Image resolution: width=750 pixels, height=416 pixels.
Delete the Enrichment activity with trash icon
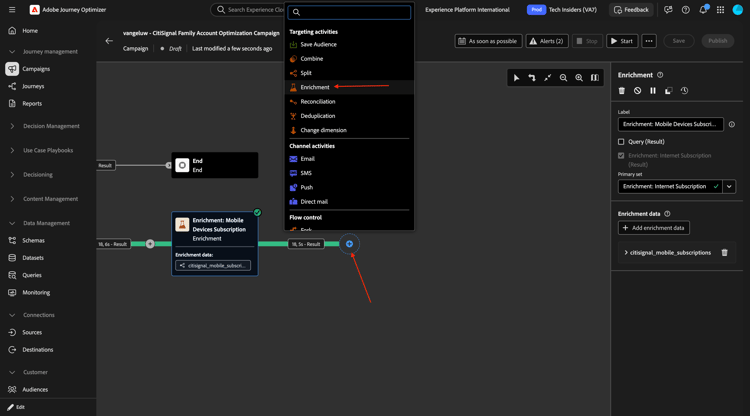[622, 91]
